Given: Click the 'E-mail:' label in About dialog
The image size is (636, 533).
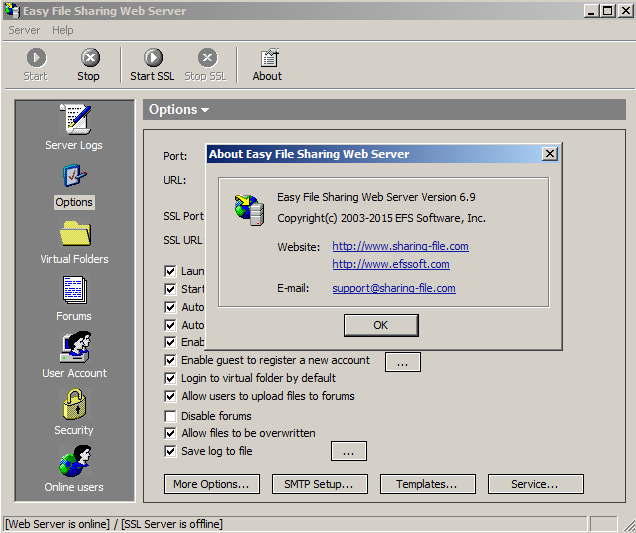Looking at the screenshot, I should point(293,288).
